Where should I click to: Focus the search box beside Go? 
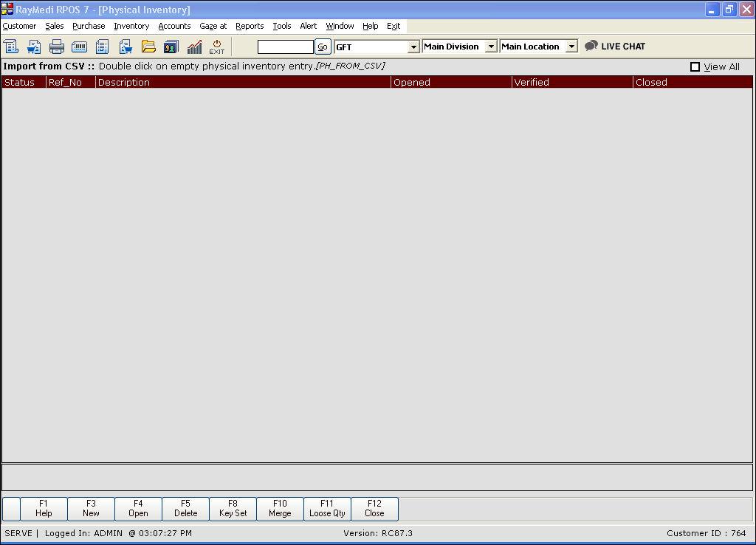[286, 47]
